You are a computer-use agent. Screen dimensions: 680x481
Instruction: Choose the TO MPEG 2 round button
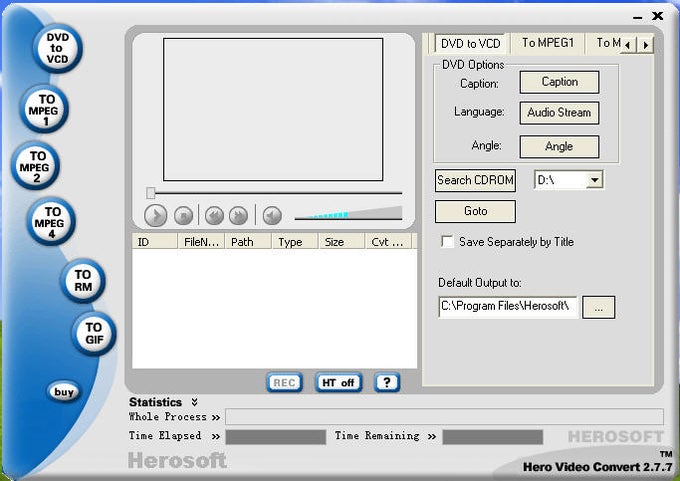click(36, 166)
